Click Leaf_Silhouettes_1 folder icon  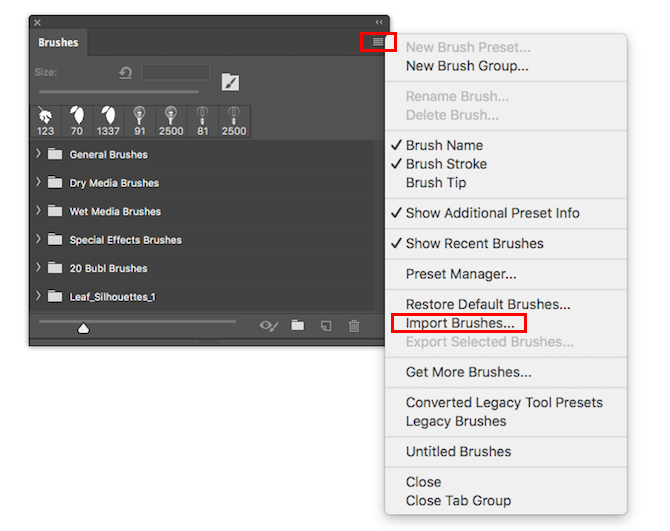point(55,296)
